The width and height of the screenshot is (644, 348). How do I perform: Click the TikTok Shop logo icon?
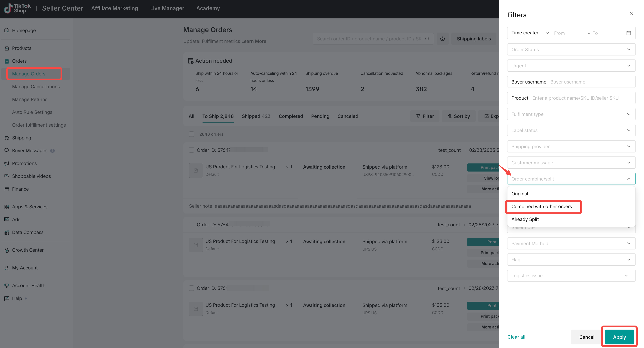[9, 8]
